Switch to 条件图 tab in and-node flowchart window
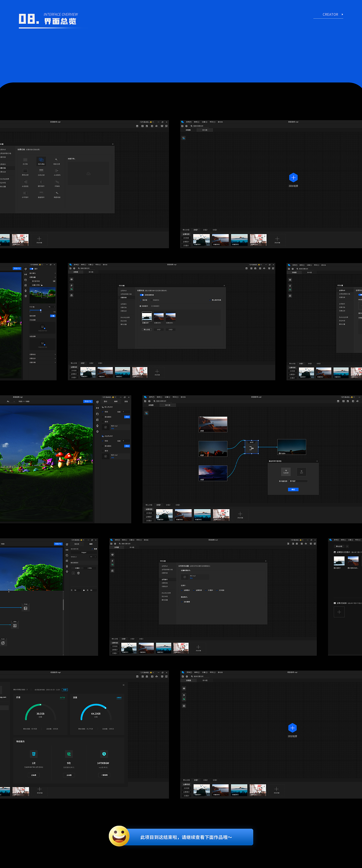 (x=168, y=405)
